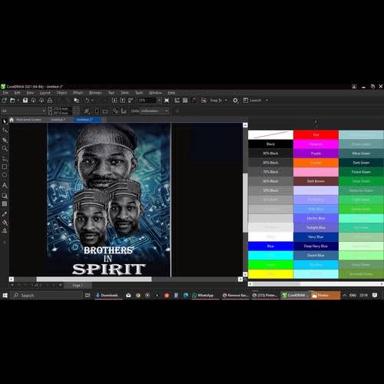Viewport: 384px width, 384px height.
Task: Click the Open file icon
Action: [12, 100]
